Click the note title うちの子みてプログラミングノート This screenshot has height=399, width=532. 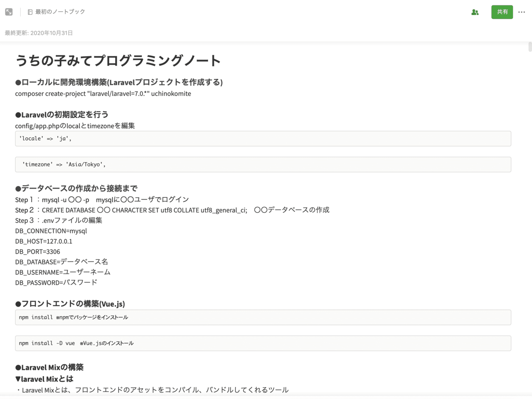click(x=118, y=61)
